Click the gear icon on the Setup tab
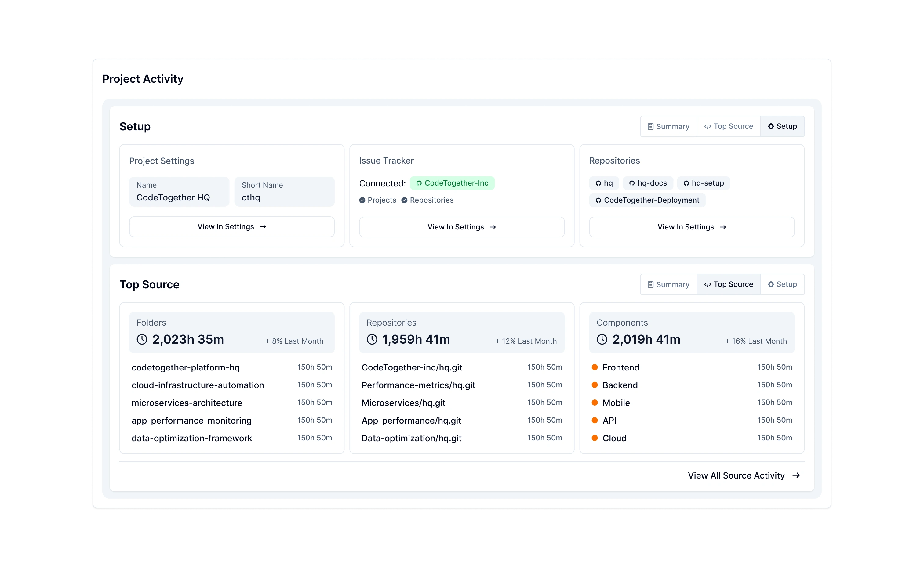The image size is (924, 567). (771, 126)
